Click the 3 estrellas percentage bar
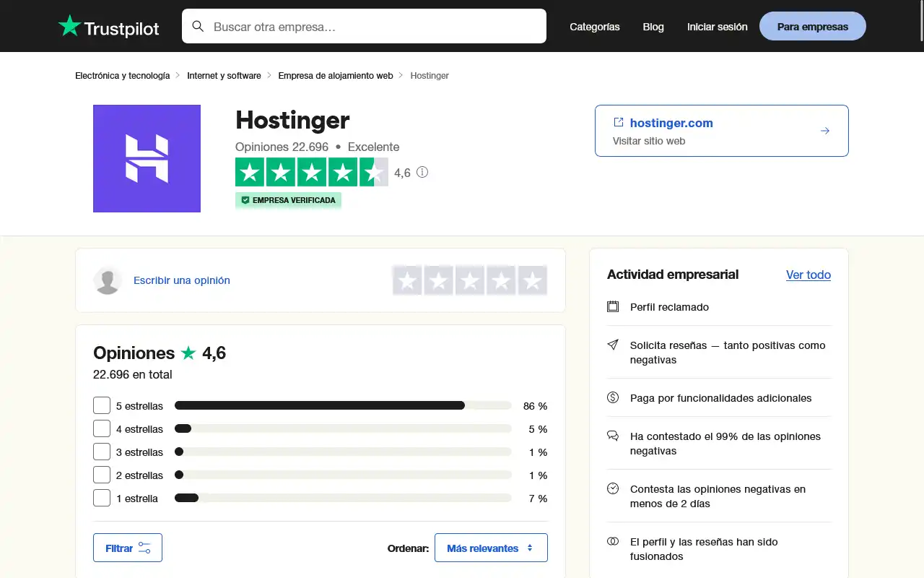The width and height of the screenshot is (924, 578). click(x=343, y=452)
